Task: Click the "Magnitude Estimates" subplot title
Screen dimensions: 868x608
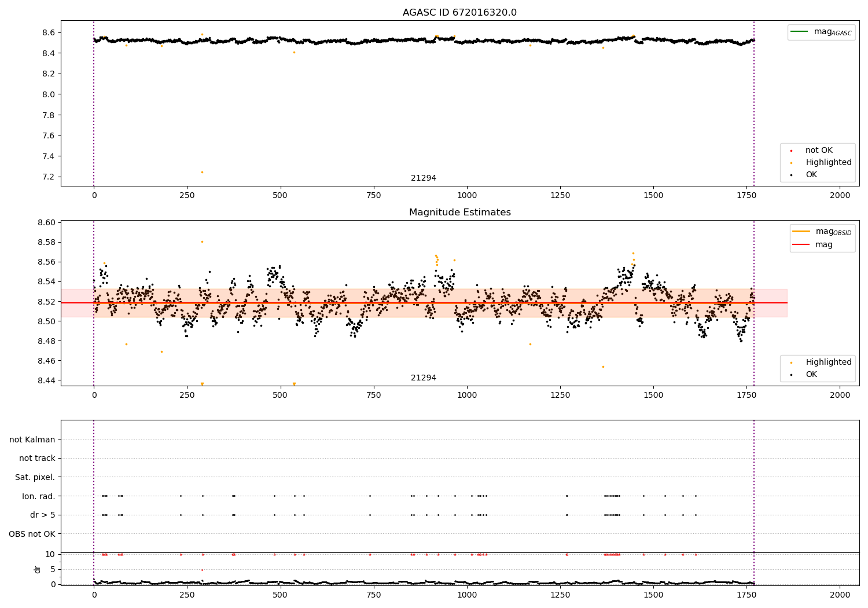Action: click(x=459, y=213)
